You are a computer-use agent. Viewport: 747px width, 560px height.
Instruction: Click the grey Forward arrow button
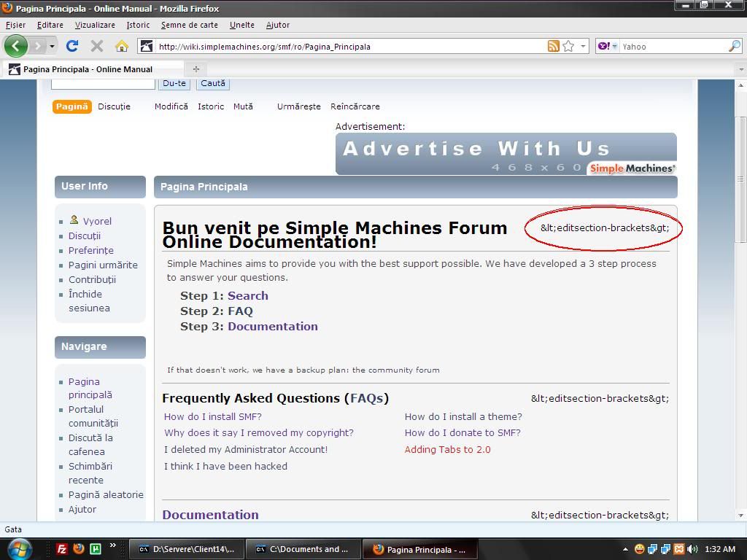click(38, 46)
